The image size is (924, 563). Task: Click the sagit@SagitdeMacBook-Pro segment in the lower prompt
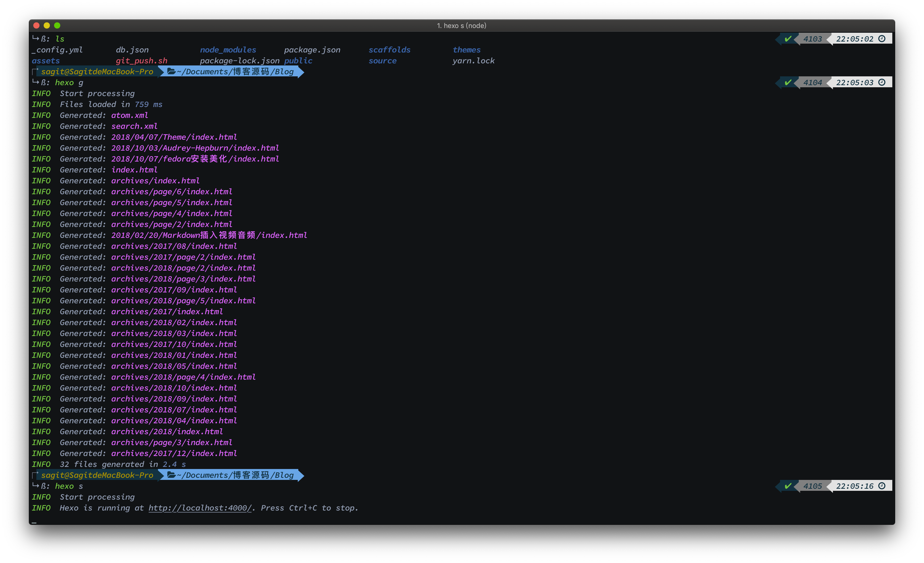[x=97, y=475]
